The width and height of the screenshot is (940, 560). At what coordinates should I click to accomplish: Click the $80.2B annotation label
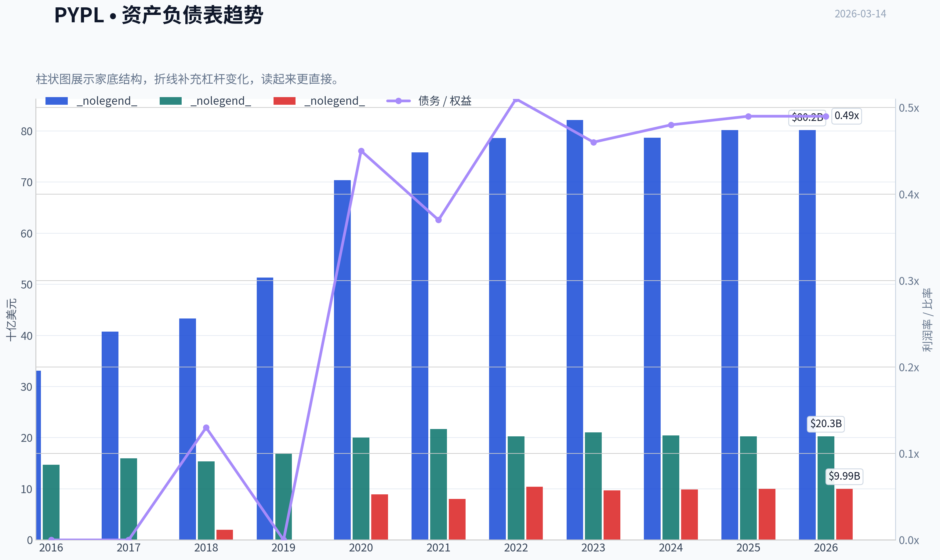coord(807,117)
